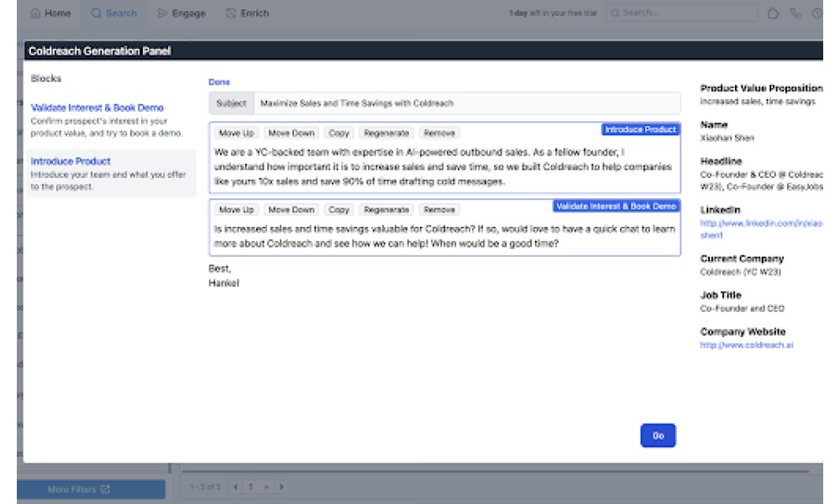The width and height of the screenshot is (840, 504).
Task: Regenerate the Validate Interest & Book Demo block
Action: click(386, 210)
